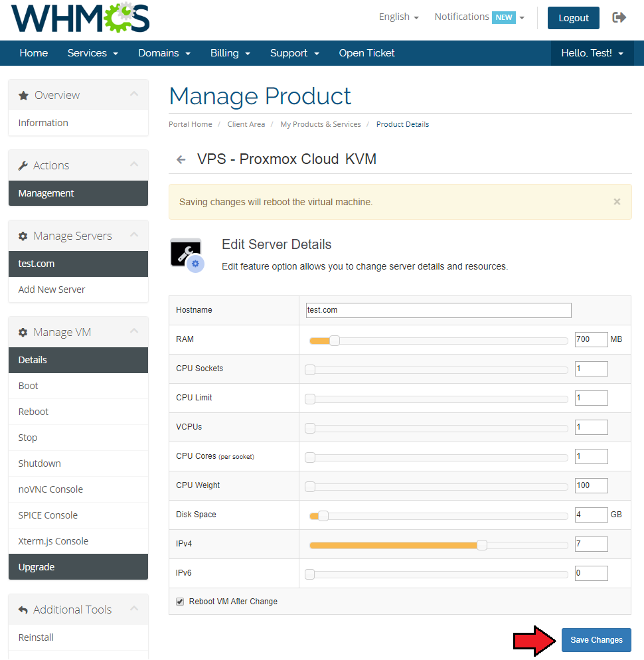Viewport: 644px width, 660px height.
Task: Click the IPv4 slider handle
Action: 482,545
